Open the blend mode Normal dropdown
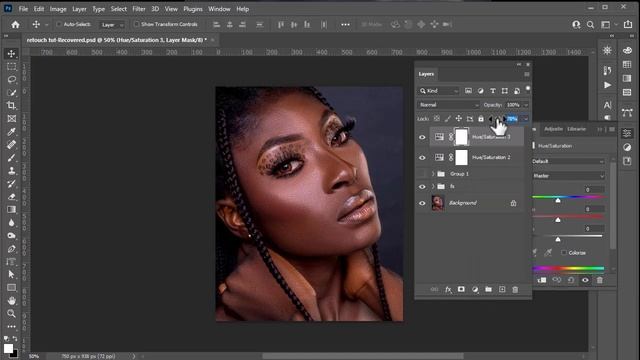The width and height of the screenshot is (640, 360). [x=448, y=105]
